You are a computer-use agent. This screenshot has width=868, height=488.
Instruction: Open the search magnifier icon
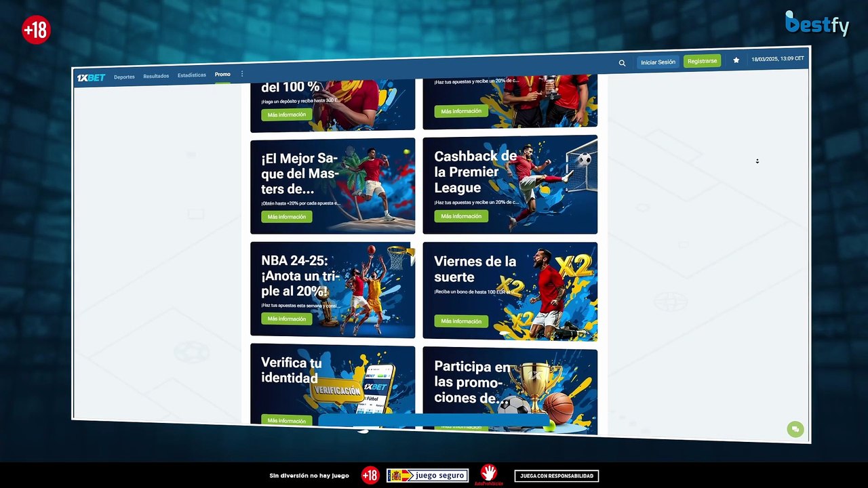(x=622, y=63)
